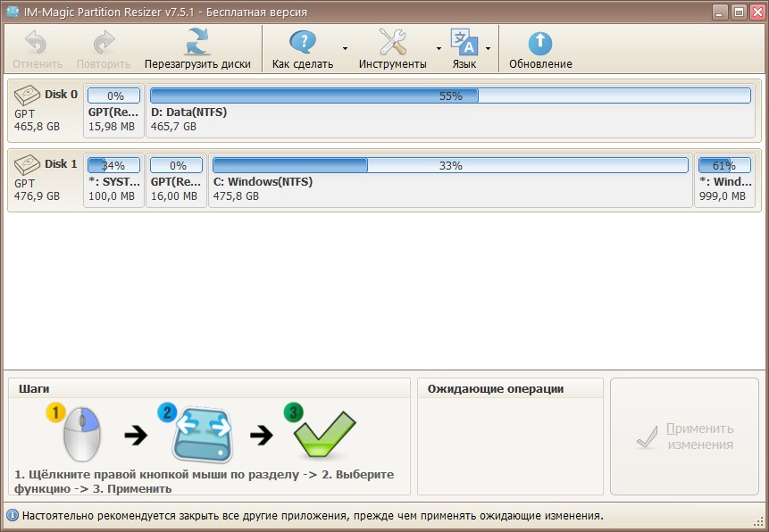The height and width of the screenshot is (532, 769).
Task: Select the Disk 1 drive icon
Action: pos(27,165)
